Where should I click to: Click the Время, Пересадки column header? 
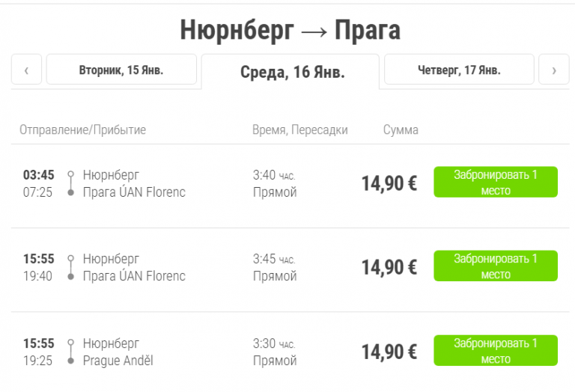(x=300, y=130)
